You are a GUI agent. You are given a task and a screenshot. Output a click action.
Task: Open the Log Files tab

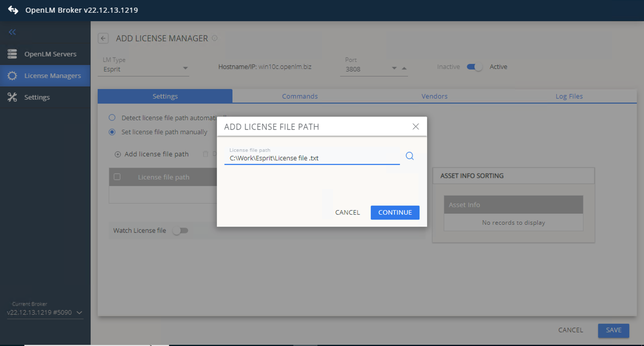[x=569, y=96]
